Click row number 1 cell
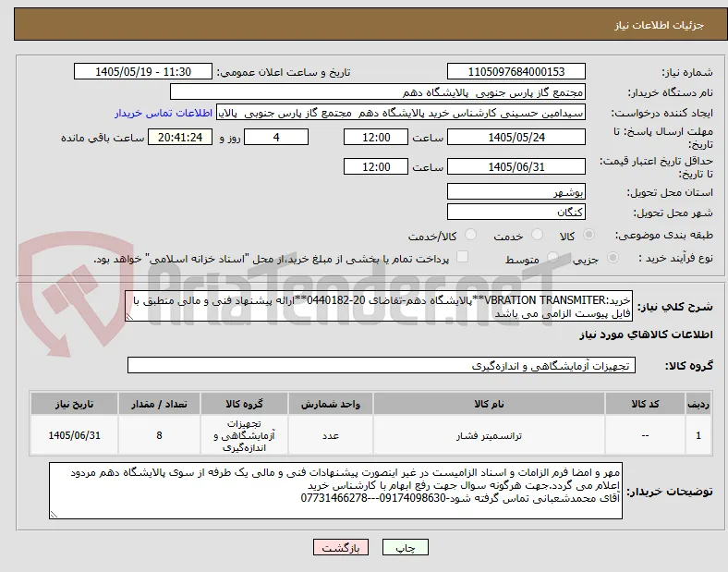The image size is (728, 572). 698,435
